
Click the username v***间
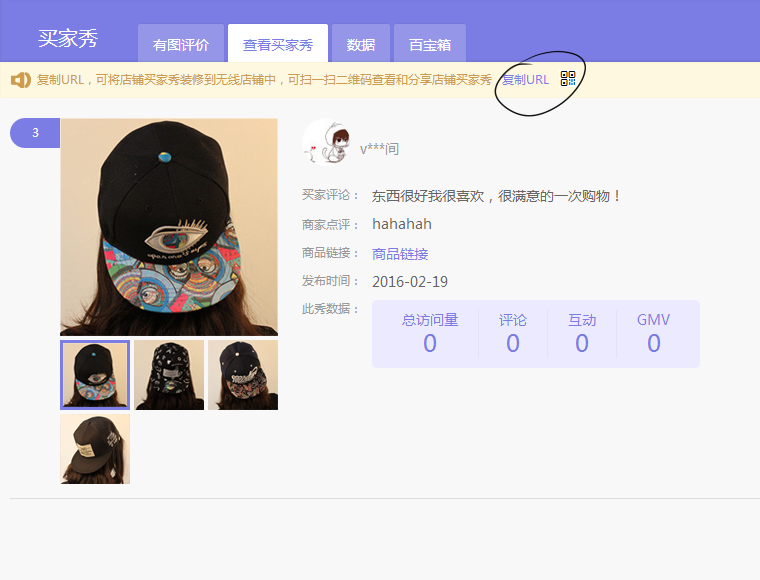(380, 149)
